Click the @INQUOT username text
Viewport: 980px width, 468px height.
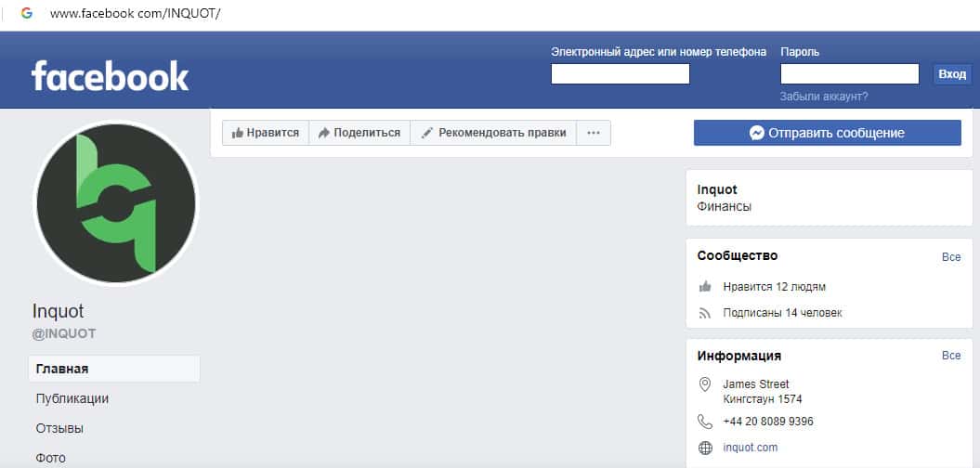(x=64, y=333)
